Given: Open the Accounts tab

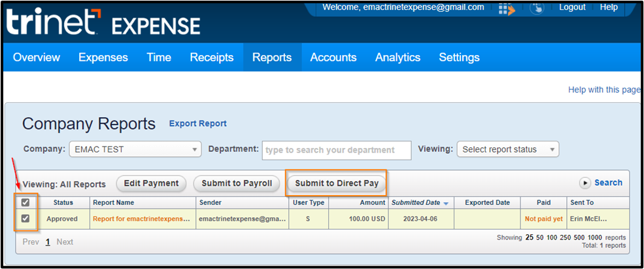Looking at the screenshot, I should click(333, 57).
